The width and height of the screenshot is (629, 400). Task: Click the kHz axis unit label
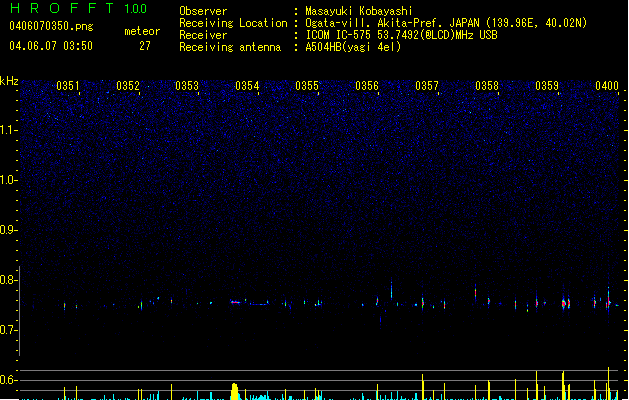tap(9, 81)
